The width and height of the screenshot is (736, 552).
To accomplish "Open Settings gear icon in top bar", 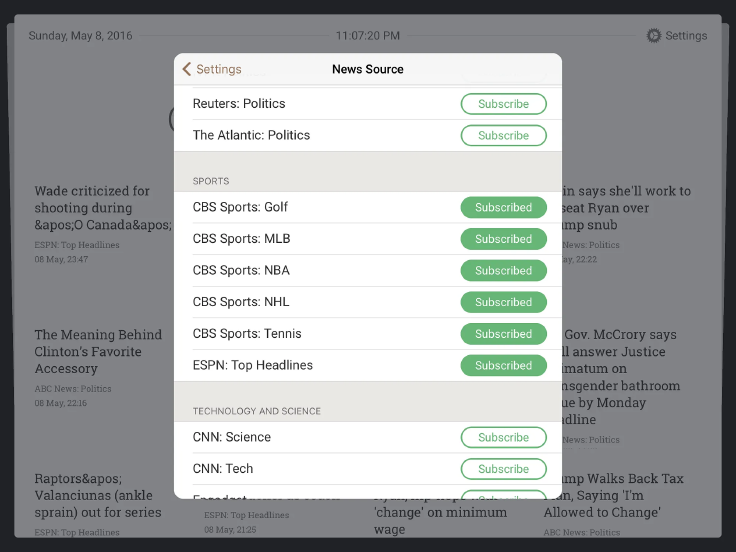I will (x=653, y=36).
